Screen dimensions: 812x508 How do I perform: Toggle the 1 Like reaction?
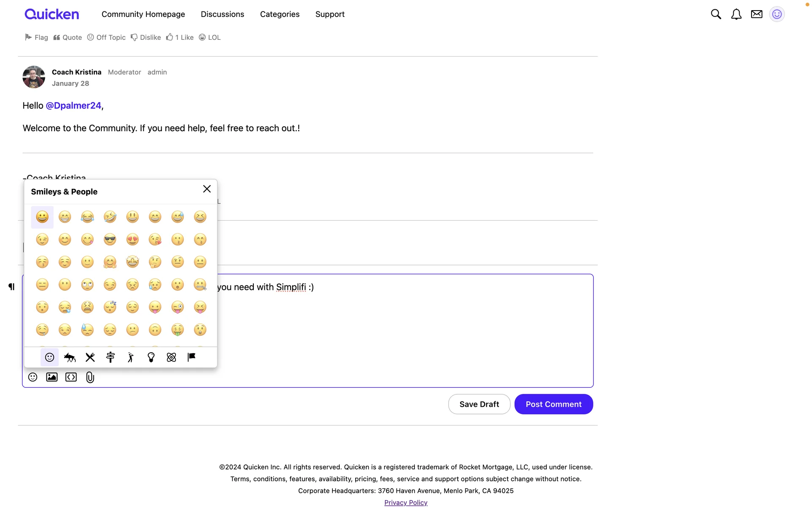tap(180, 38)
